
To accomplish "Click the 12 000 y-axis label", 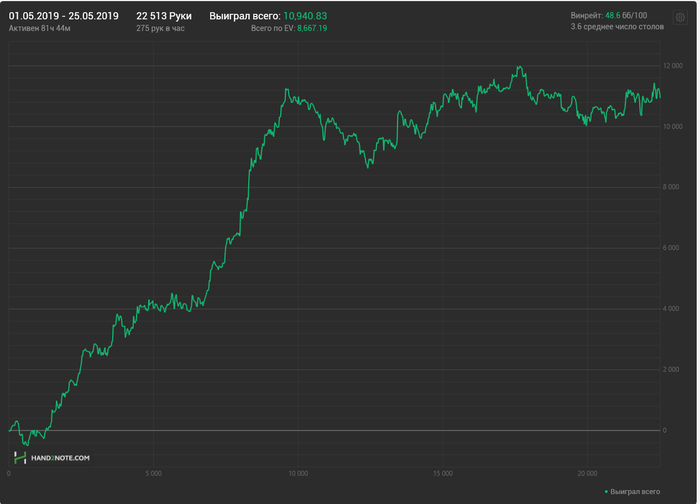I will click(x=673, y=66).
